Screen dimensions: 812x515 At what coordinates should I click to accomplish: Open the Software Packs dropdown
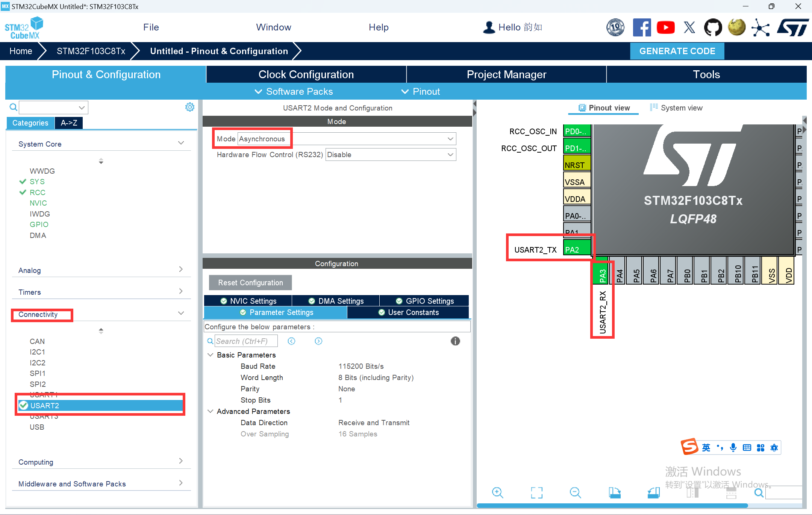(294, 91)
